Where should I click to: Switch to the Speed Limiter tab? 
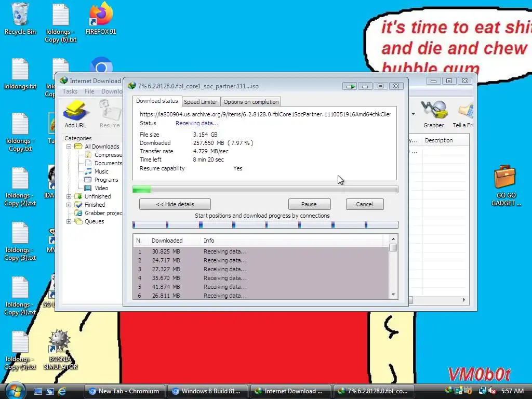tap(201, 102)
